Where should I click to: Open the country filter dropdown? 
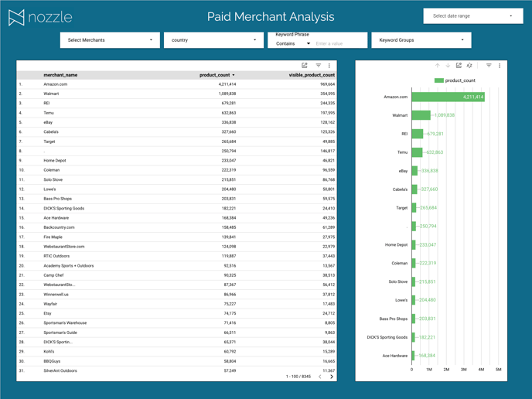pos(213,40)
